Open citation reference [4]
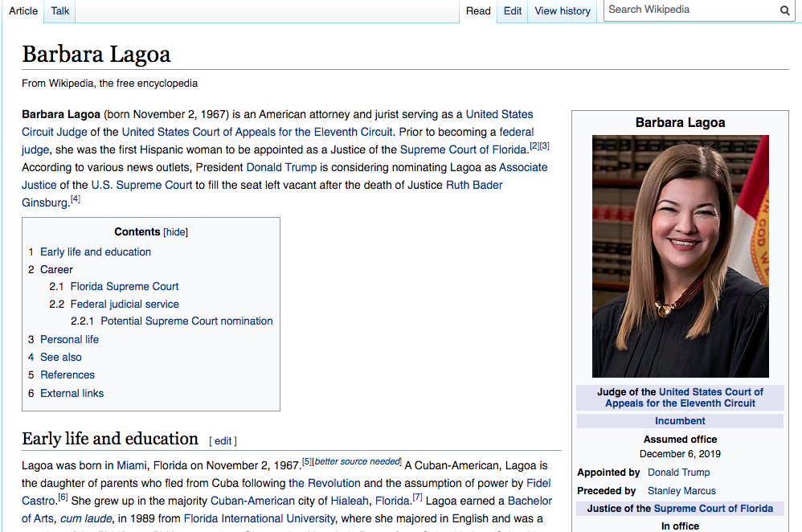Screen dimensions: 802x532 click(76, 198)
